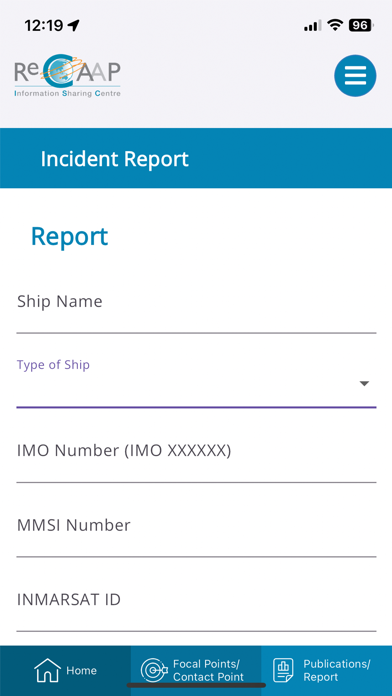The image size is (392, 696).
Task: Tap the Report section heading
Action: (69, 237)
